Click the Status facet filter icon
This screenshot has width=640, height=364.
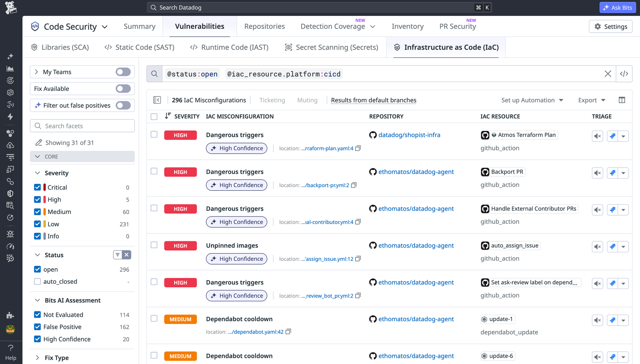tap(118, 255)
